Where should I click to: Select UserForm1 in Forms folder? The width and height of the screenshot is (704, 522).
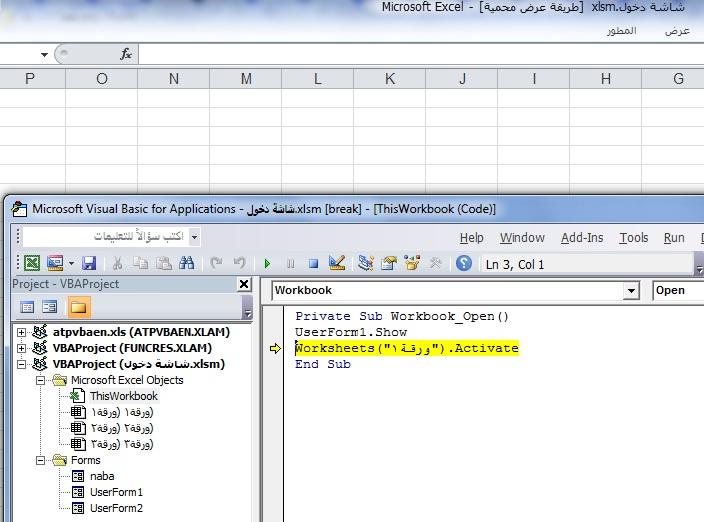click(116, 492)
